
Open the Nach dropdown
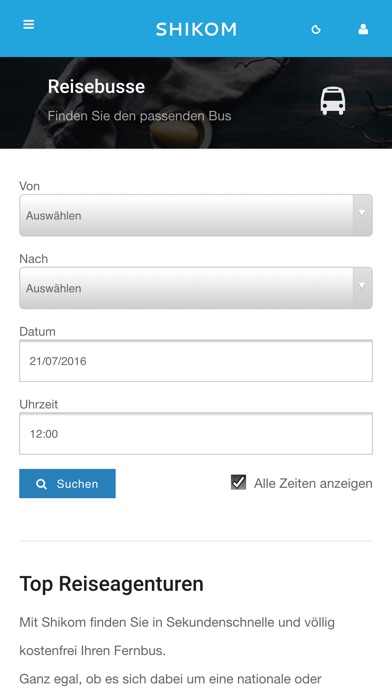tap(196, 288)
